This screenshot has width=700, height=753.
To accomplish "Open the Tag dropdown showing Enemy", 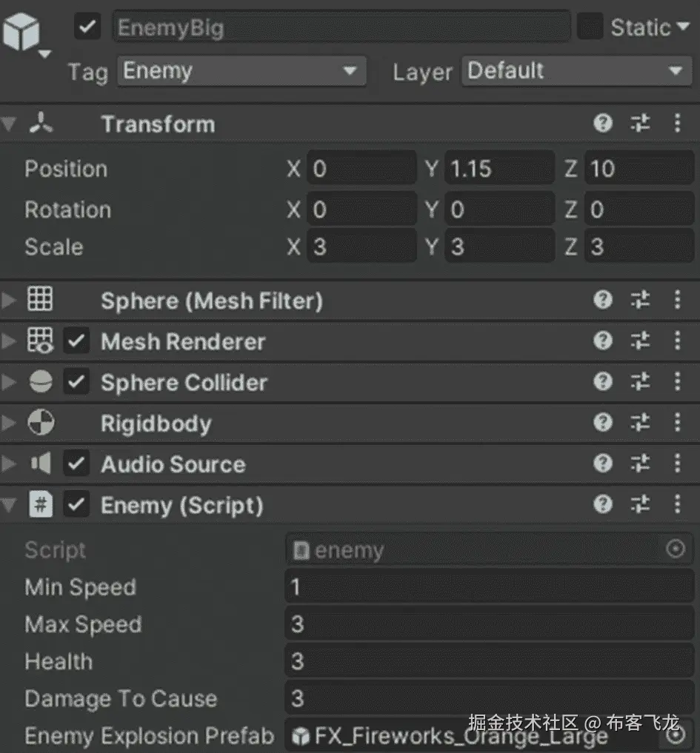I will (241, 72).
